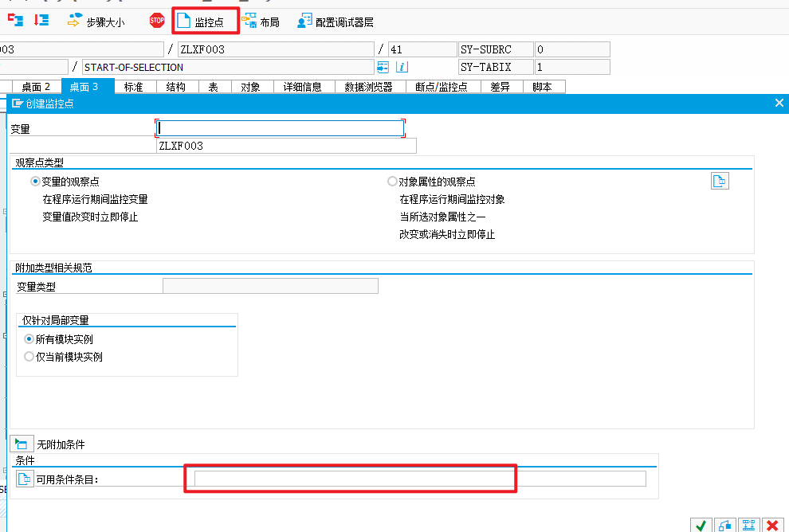This screenshot has width=789, height=532.
Task: Click the 无附加条件 icon at bottom left
Action: click(21, 444)
